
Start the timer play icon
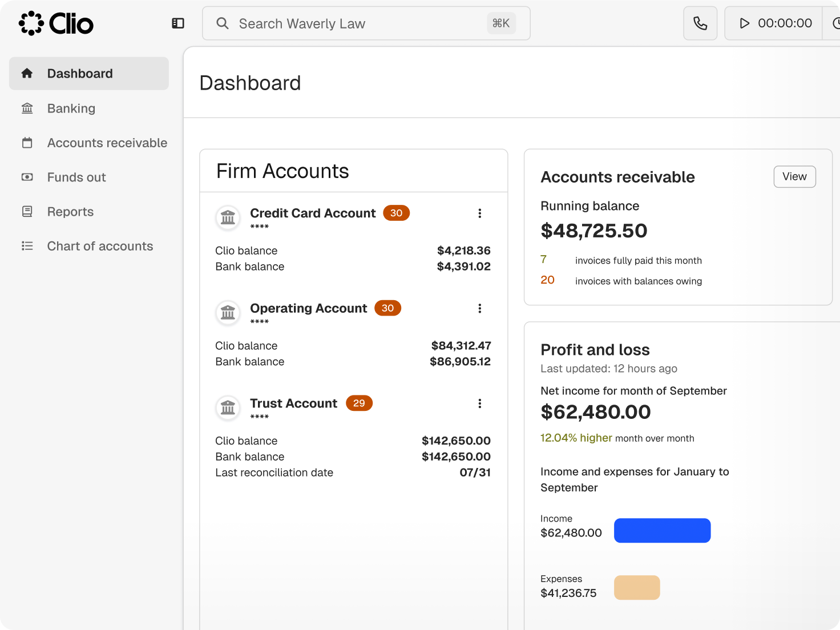[x=744, y=23]
